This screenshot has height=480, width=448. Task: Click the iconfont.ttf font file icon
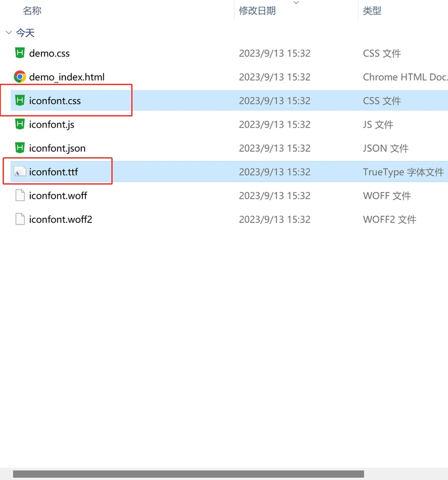tap(20, 172)
